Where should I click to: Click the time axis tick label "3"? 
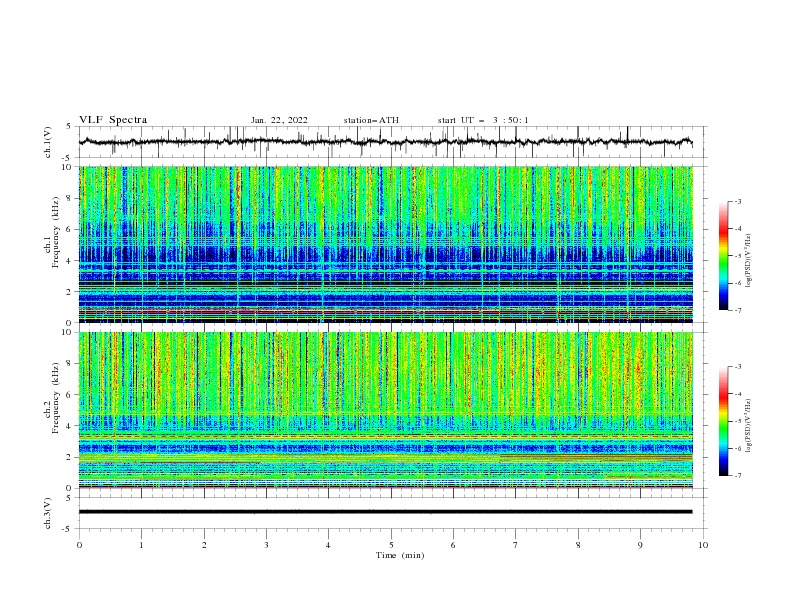click(266, 545)
